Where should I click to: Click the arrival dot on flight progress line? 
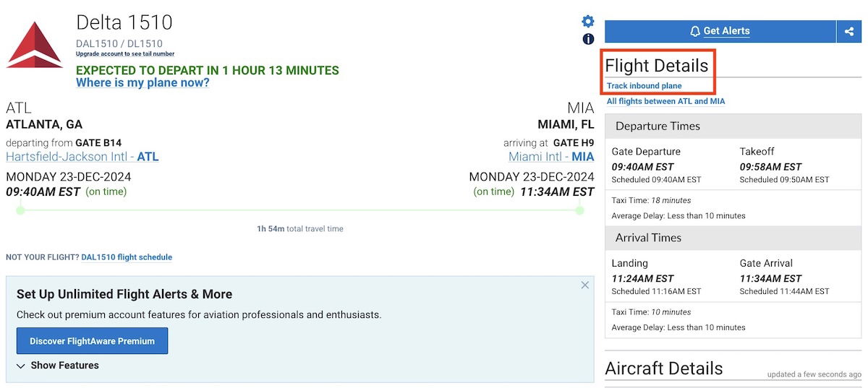click(579, 210)
